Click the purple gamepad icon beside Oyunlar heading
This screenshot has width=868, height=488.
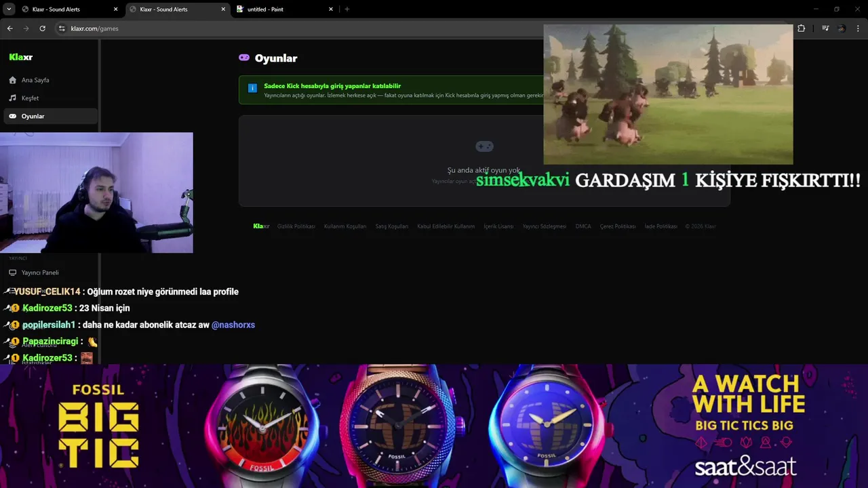coord(244,58)
